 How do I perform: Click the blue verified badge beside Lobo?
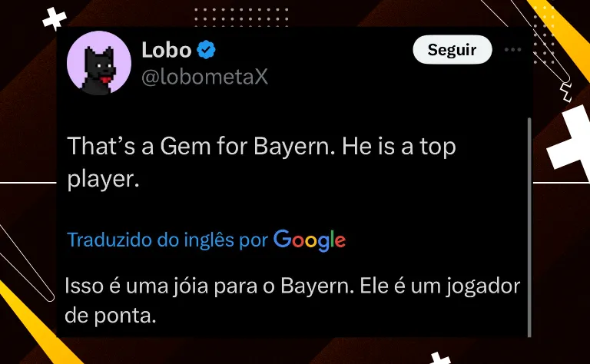(206, 50)
